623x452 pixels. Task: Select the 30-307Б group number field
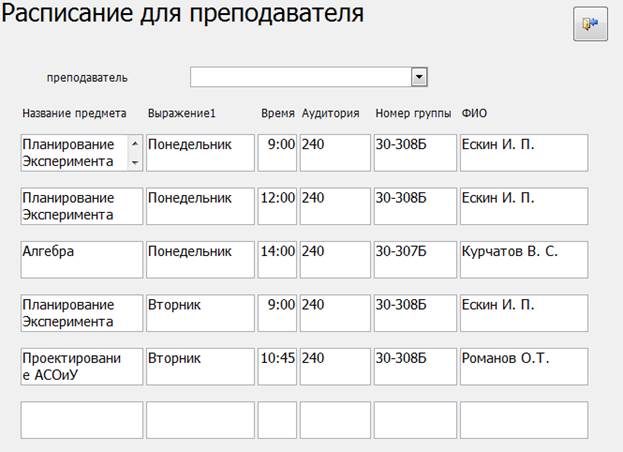click(x=414, y=259)
